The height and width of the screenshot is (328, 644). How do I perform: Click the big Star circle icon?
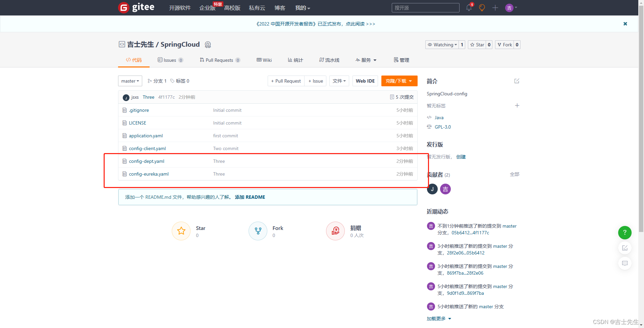coord(181,231)
